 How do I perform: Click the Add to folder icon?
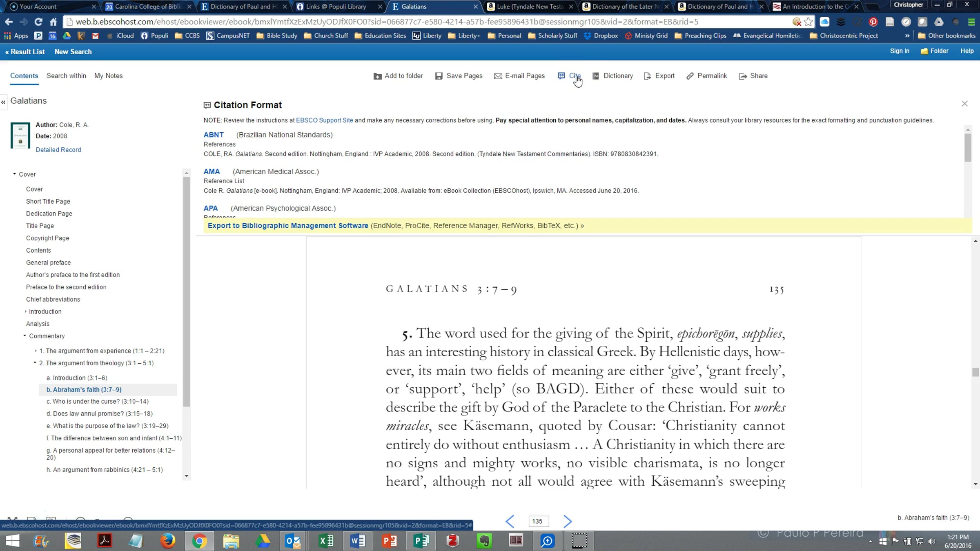tap(377, 76)
